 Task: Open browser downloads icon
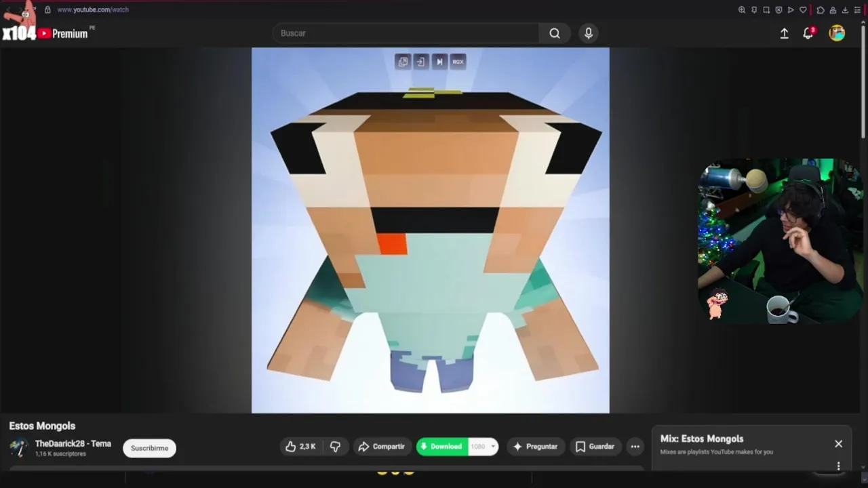[845, 10]
